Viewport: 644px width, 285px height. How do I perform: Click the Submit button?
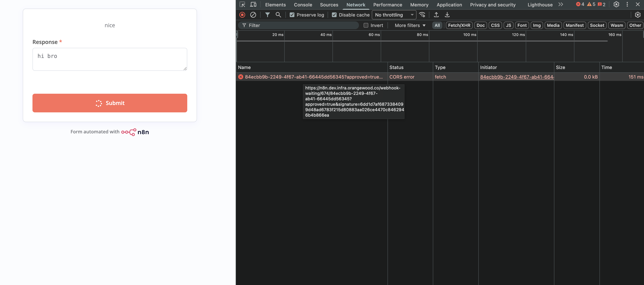pyautogui.click(x=110, y=103)
